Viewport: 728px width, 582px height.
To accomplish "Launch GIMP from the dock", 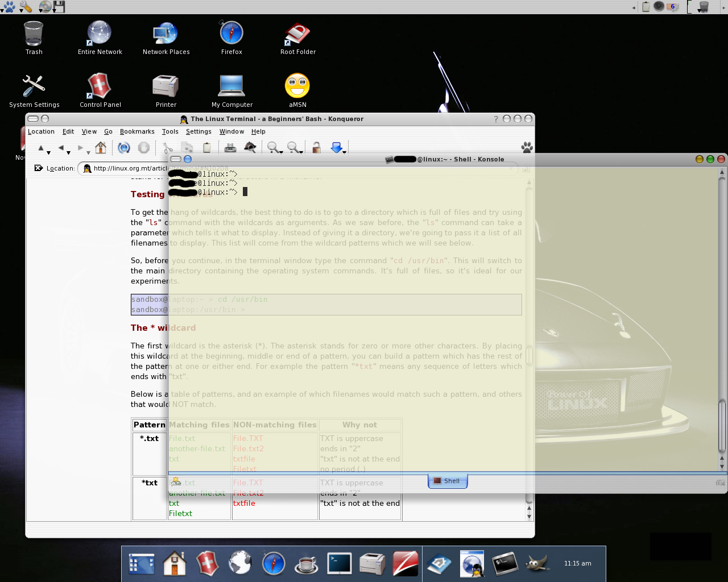I will click(537, 564).
